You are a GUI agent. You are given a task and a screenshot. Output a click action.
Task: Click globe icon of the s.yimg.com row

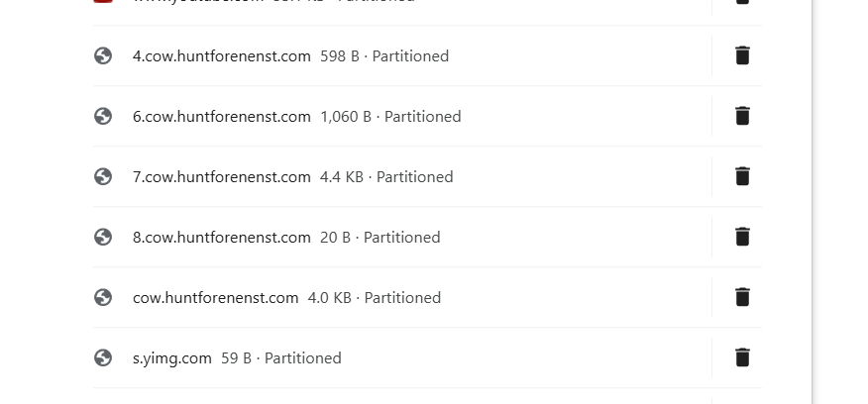103,357
